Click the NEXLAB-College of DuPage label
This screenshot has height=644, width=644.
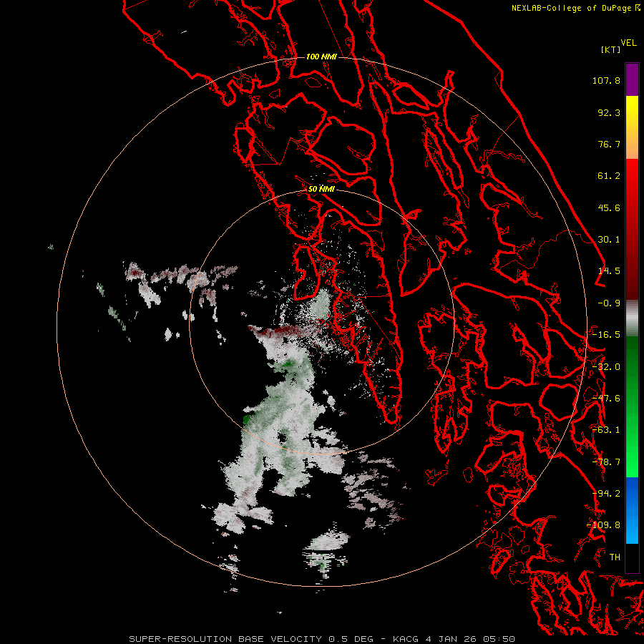[571, 8]
